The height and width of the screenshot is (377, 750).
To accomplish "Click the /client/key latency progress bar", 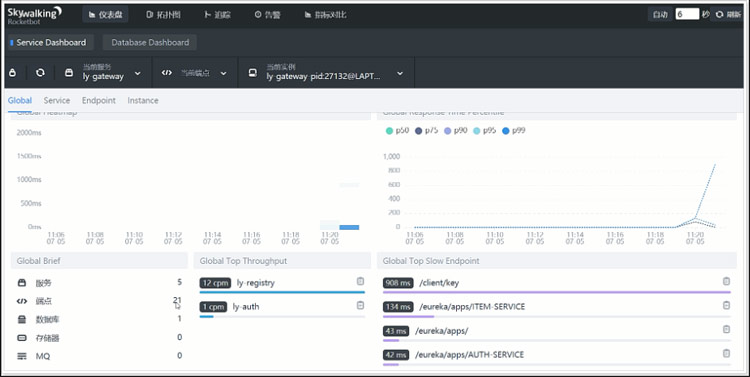I will pos(557,292).
